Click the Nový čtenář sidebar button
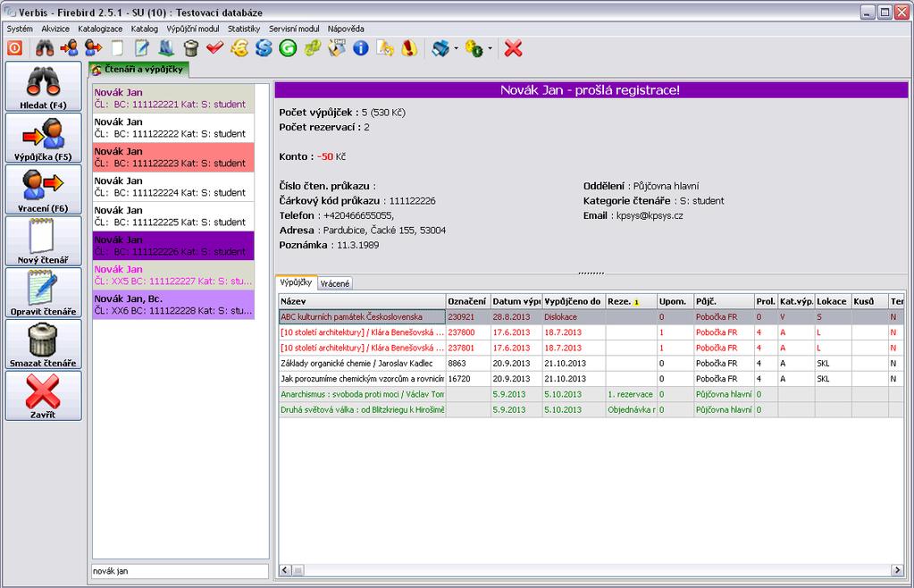 pos(43,240)
